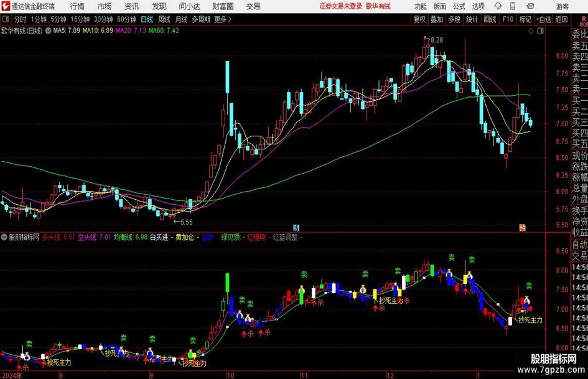The height and width of the screenshot is (379, 588).
Task: Click the 通达信 red logo icon
Action: tap(6, 6)
